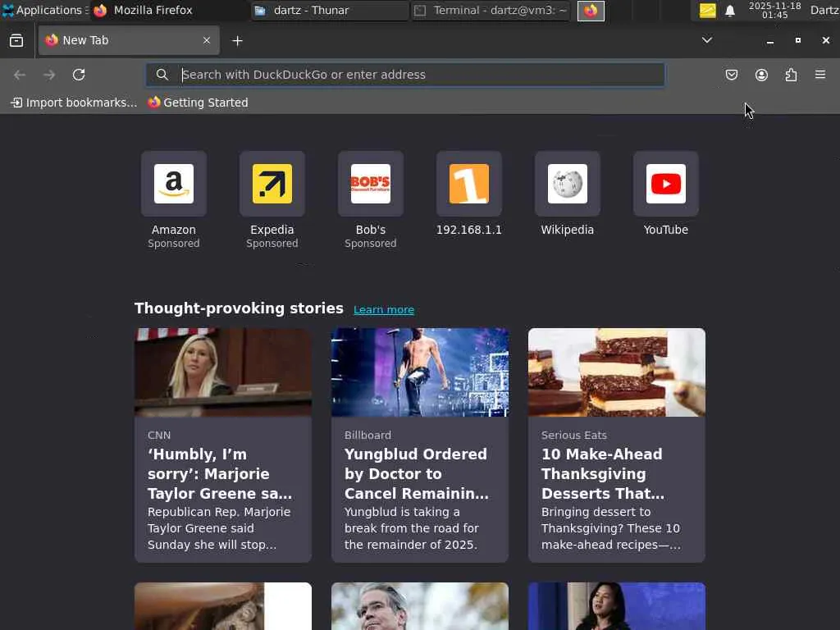
Task: Close the New Tab tab
Action: pos(207,40)
